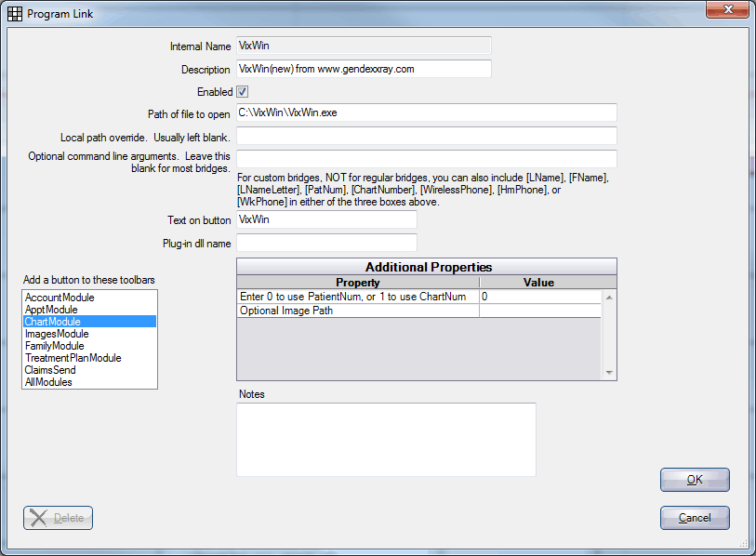Focus the Local path override field
This screenshot has height=556, width=756.
click(x=426, y=136)
